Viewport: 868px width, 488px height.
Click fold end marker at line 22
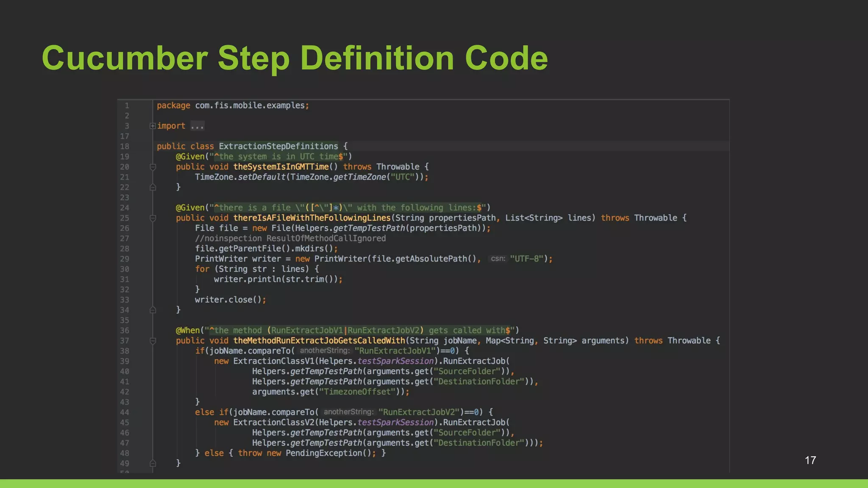153,187
